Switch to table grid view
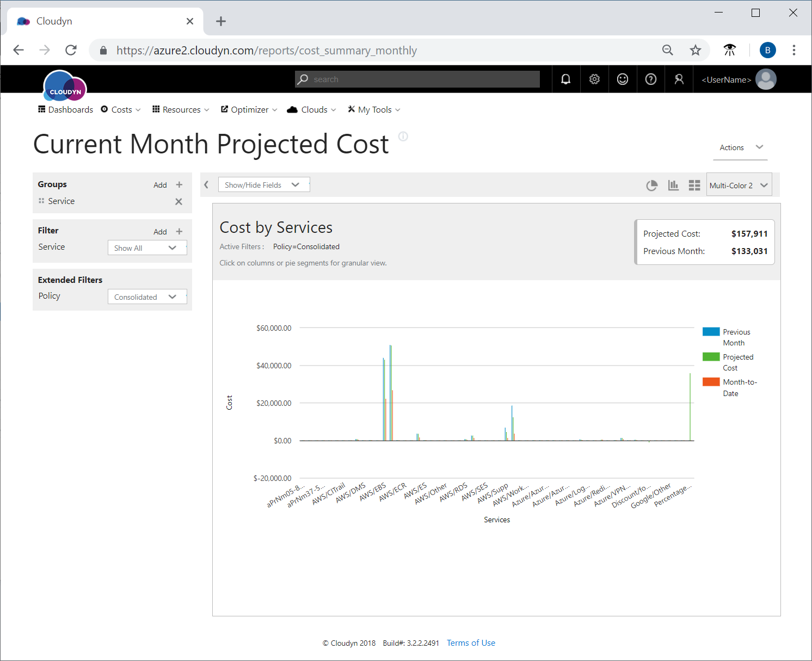The width and height of the screenshot is (812, 661). point(694,185)
